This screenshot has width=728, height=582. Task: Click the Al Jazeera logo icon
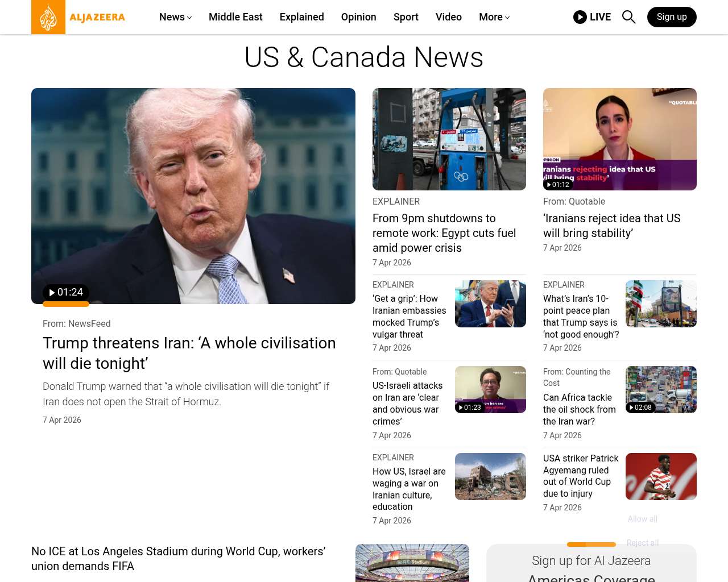tap(48, 17)
